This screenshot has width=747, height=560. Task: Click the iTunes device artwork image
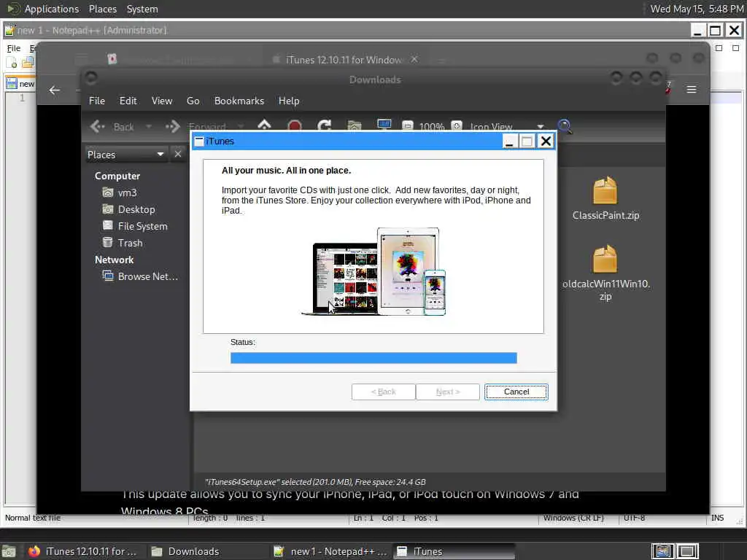coord(373,271)
